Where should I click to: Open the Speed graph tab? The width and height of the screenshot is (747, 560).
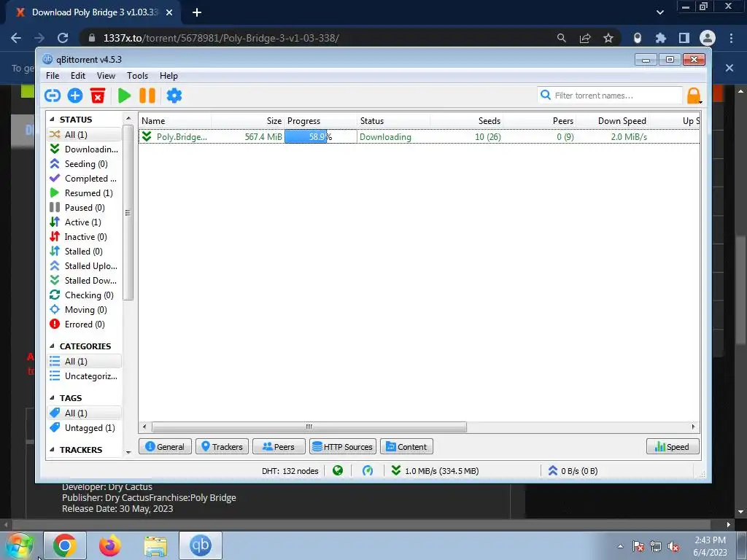point(673,447)
